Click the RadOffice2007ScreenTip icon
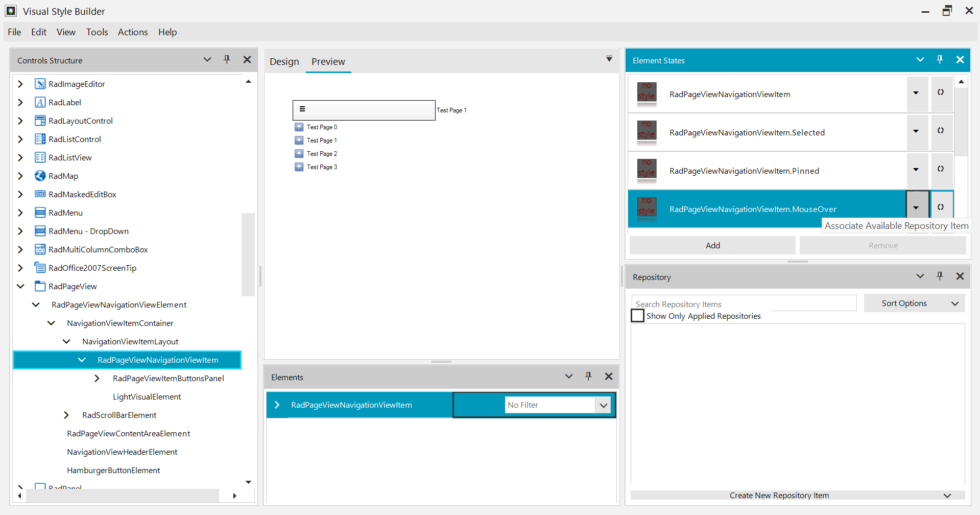This screenshot has width=980, height=515. click(40, 268)
